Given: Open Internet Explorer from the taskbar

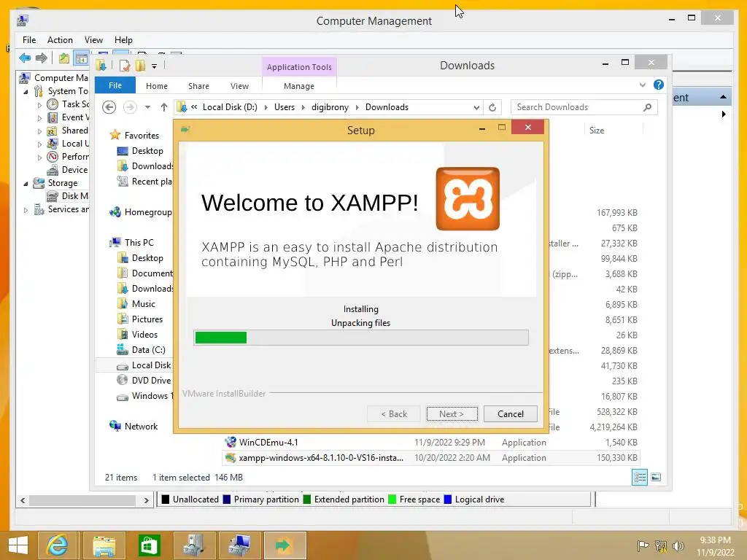Looking at the screenshot, I should click(x=57, y=545).
